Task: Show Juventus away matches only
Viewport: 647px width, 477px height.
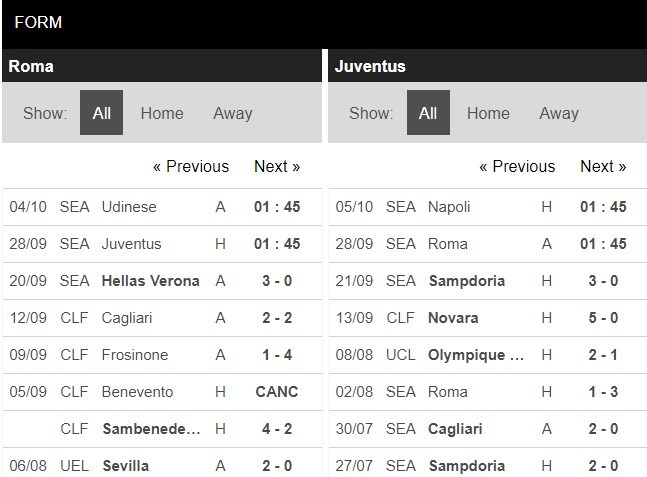Action: (x=558, y=113)
